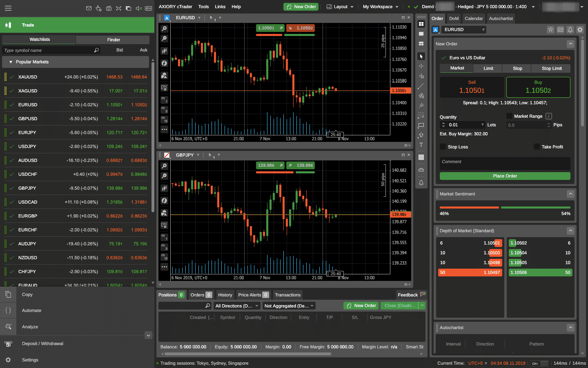Switch to the DoM tab
Viewport: 588px width, 368px height.
coord(454,18)
